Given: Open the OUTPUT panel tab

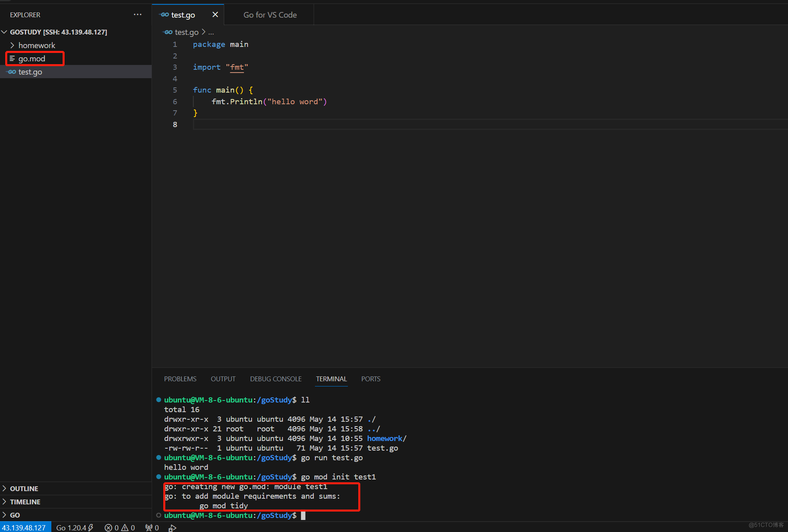Looking at the screenshot, I should (x=223, y=379).
